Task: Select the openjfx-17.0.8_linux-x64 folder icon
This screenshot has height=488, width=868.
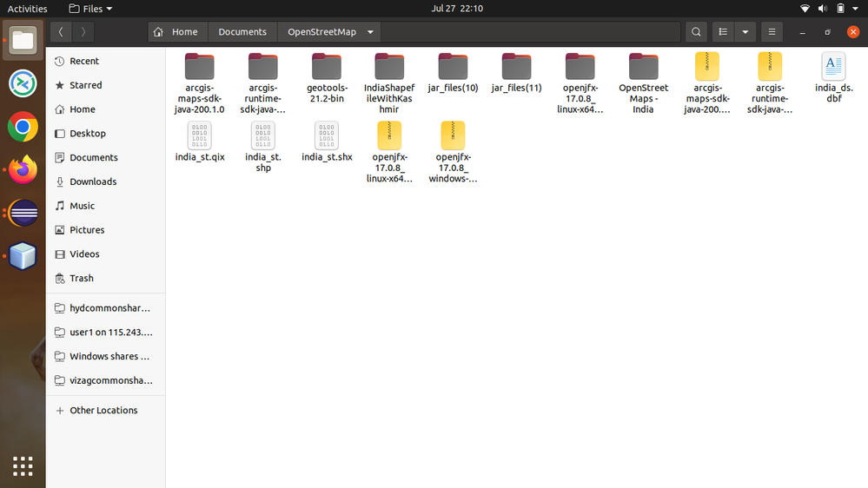Action: (x=580, y=66)
